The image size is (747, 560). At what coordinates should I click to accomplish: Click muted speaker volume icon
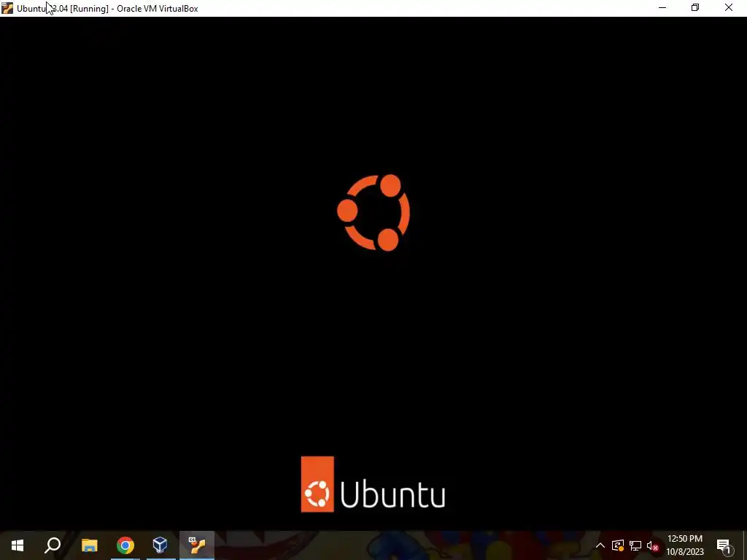653,545
